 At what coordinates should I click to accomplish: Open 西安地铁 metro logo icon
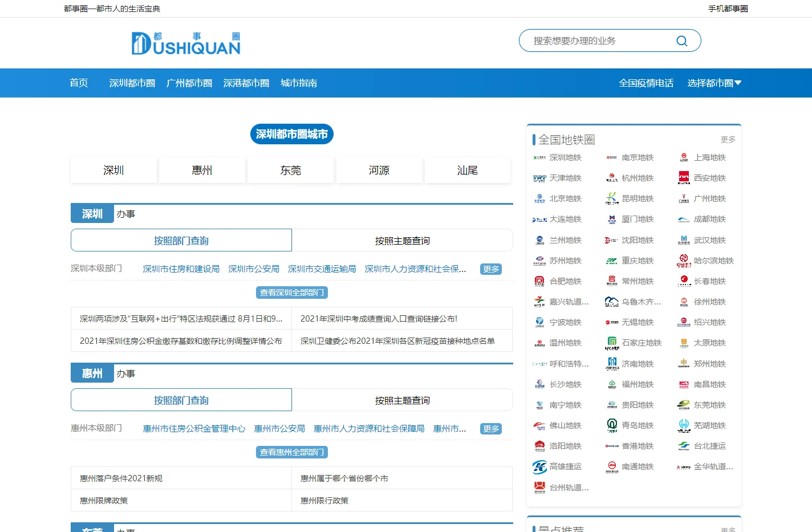[684, 178]
